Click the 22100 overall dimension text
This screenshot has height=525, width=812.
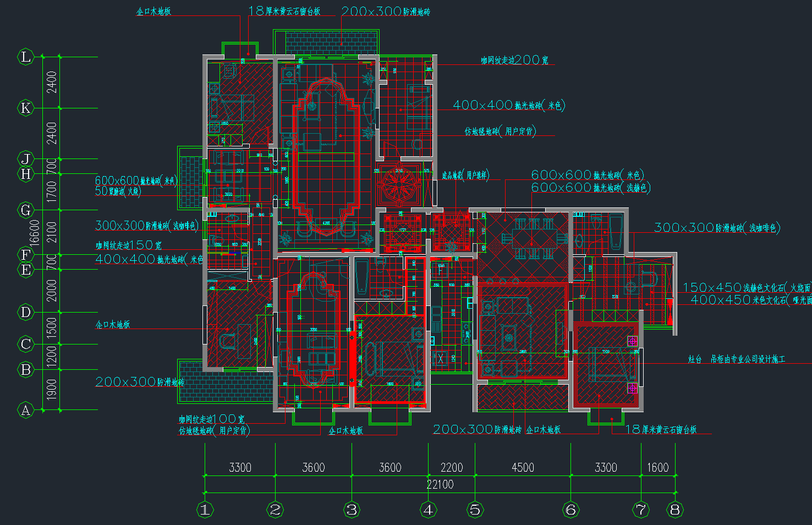click(440, 484)
